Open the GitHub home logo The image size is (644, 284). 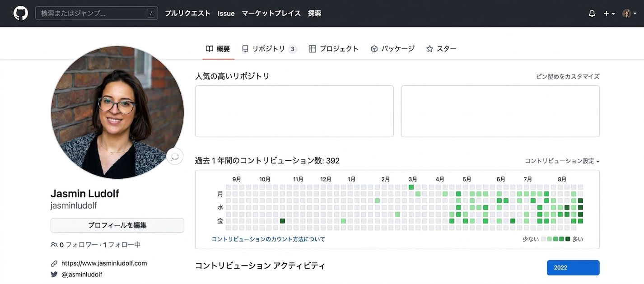pos(20,13)
